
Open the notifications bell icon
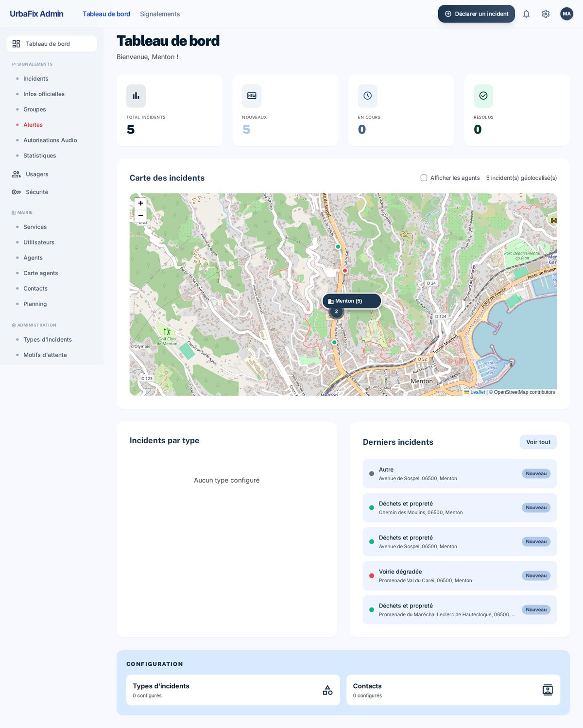pyautogui.click(x=526, y=14)
